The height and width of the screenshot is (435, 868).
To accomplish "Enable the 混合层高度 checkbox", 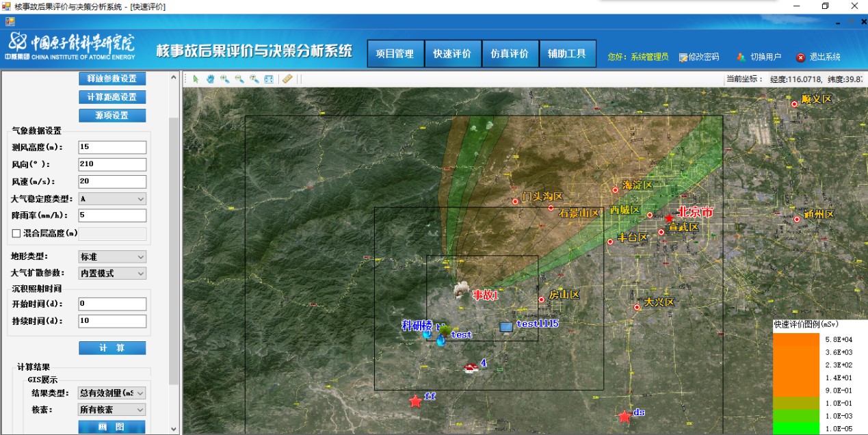I will (16, 233).
